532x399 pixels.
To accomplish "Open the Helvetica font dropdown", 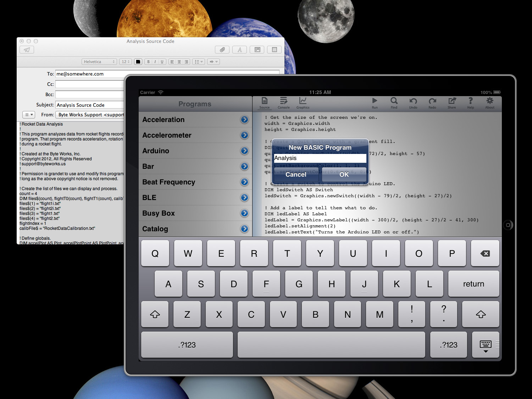I will (99, 62).
